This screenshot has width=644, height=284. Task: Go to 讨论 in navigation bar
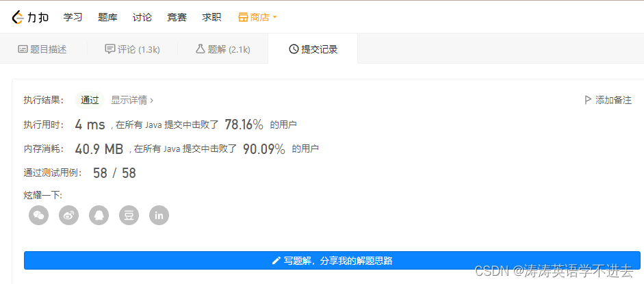point(142,17)
